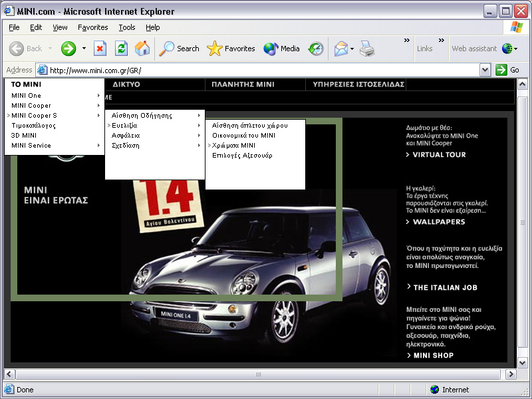Click the address bar URL field

click(258, 70)
